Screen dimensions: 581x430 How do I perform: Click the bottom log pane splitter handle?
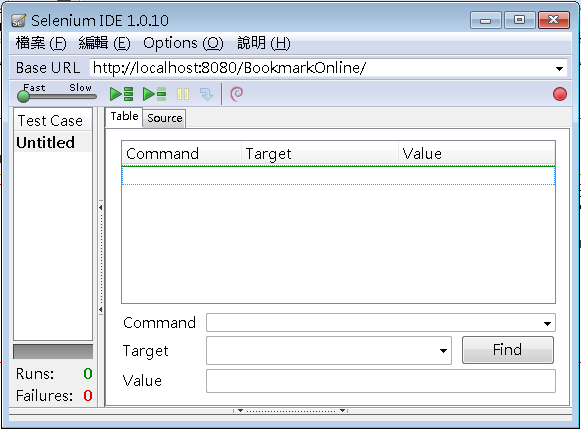pyautogui.click(x=291, y=411)
